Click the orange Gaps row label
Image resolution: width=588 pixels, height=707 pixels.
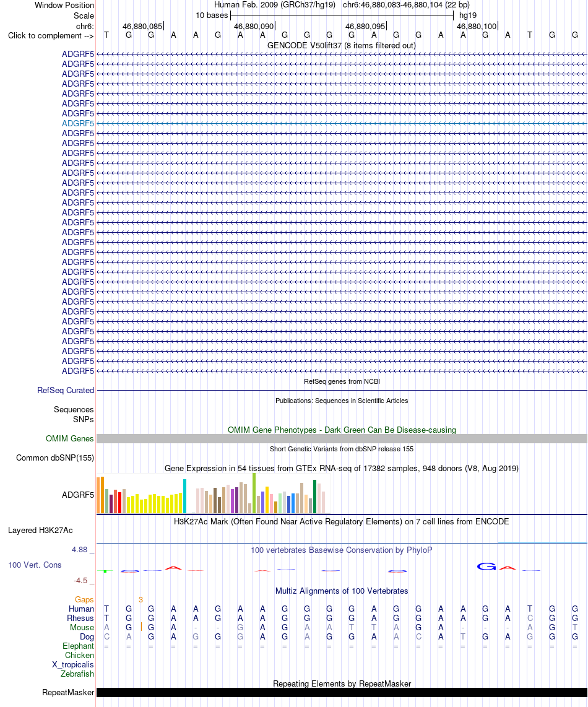[84, 600]
